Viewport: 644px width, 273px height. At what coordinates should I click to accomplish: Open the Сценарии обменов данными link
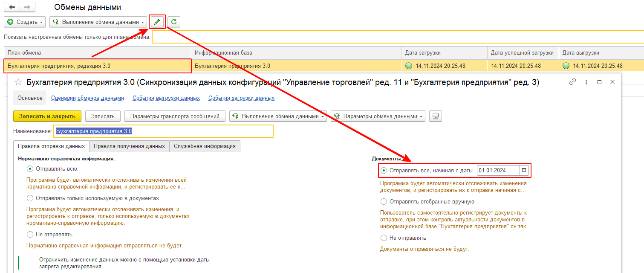coord(87,98)
